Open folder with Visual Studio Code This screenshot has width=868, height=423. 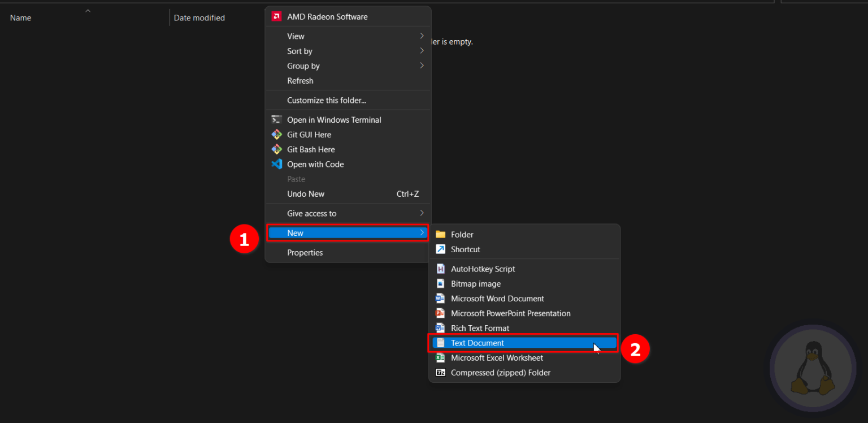[x=315, y=164]
